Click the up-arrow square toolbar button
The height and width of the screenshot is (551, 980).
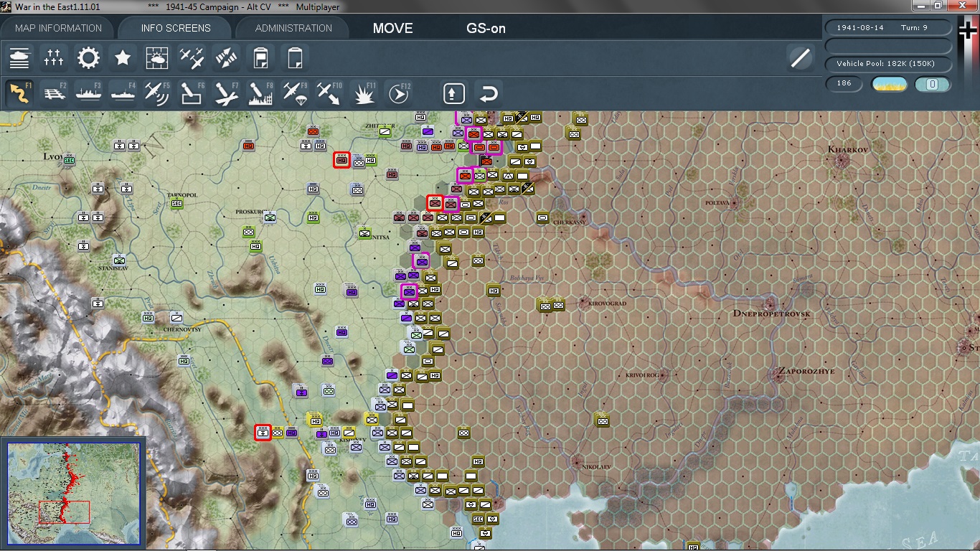453,93
